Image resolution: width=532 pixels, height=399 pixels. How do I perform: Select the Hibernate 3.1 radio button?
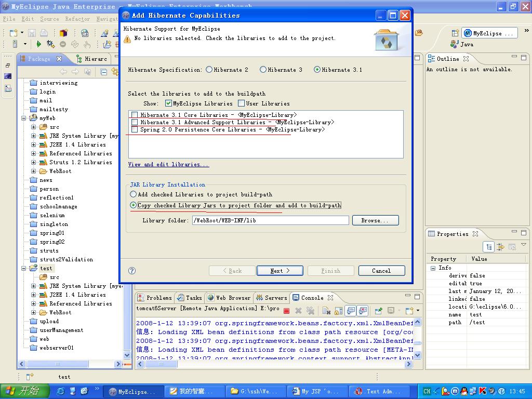click(317, 70)
